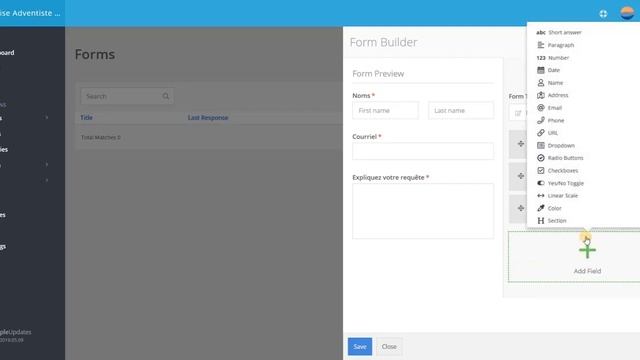640x360 pixels.
Task: Click the URL link icon
Action: (541, 133)
